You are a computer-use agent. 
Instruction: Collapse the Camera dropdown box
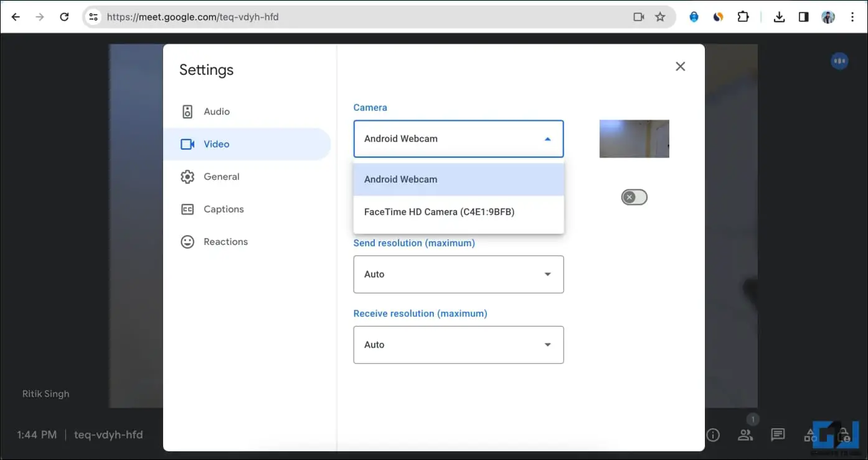[x=458, y=138]
